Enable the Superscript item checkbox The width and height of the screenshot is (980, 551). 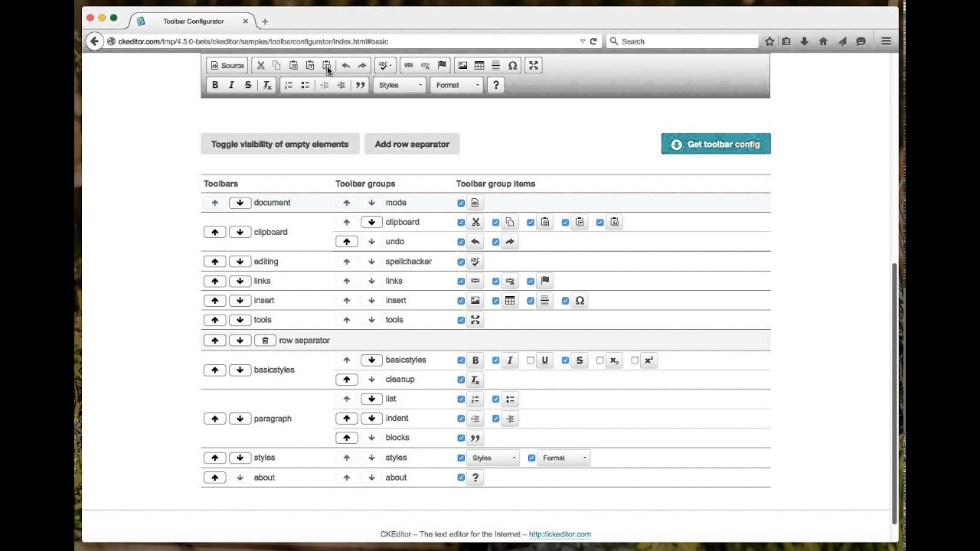(x=635, y=360)
